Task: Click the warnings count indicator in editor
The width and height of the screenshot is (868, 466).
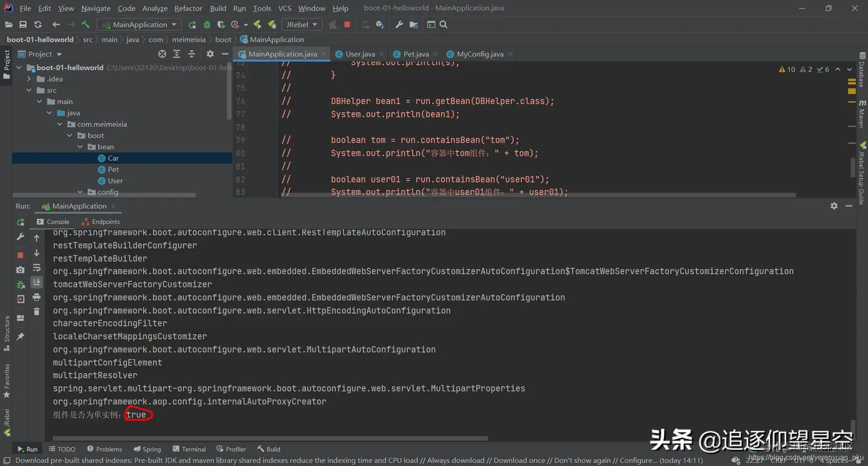Action: (x=787, y=70)
